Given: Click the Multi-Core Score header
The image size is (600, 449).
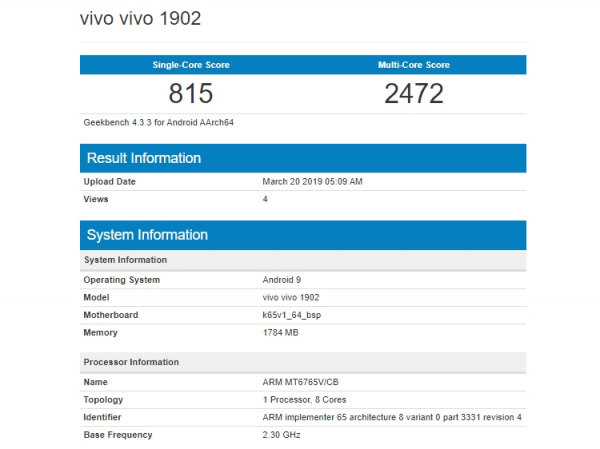Looking at the screenshot, I should 413,65.
